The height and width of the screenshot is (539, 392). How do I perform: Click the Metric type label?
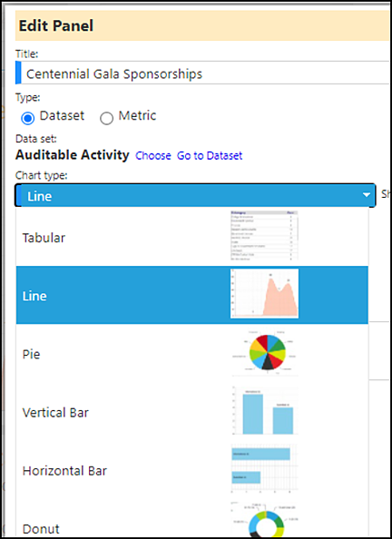pos(137,115)
